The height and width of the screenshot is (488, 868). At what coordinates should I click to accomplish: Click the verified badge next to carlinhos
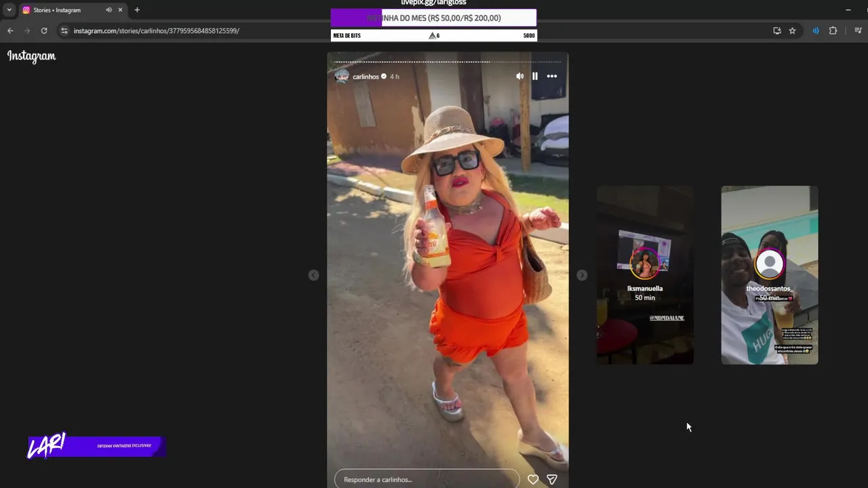coord(384,77)
